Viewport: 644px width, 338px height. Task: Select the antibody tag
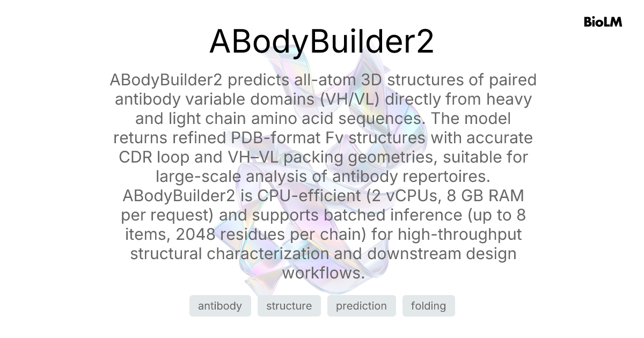(220, 306)
